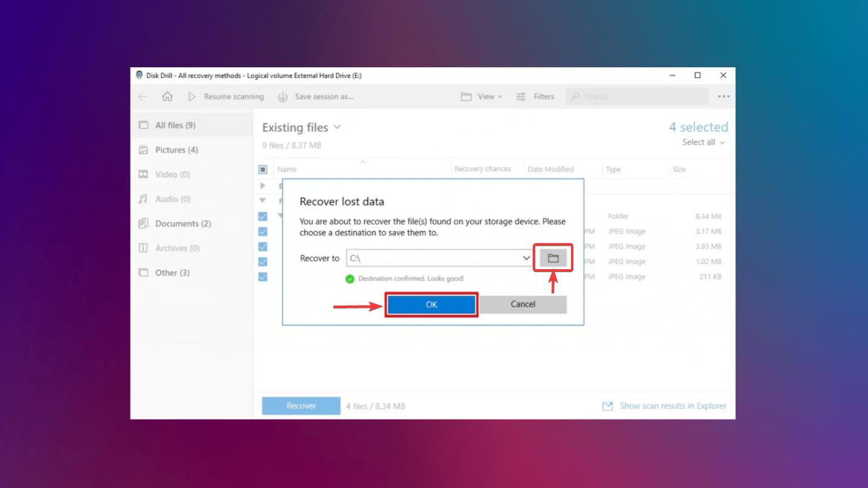Select Audio (0) category
This screenshot has width=868, height=488.
tap(192, 199)
